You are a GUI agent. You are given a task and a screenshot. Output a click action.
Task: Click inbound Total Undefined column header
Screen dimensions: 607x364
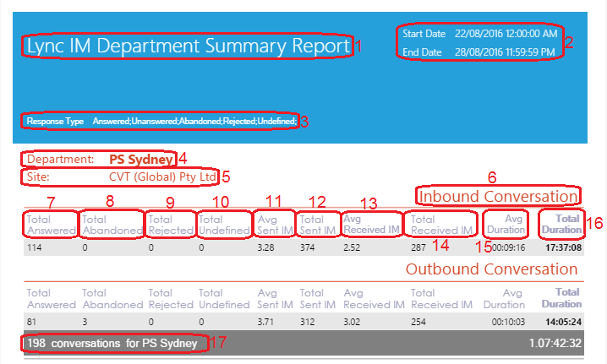[224, 225]
